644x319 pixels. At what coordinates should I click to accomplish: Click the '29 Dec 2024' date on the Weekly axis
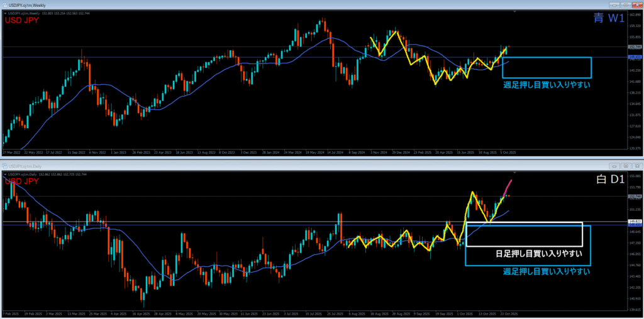coord(401,152)
